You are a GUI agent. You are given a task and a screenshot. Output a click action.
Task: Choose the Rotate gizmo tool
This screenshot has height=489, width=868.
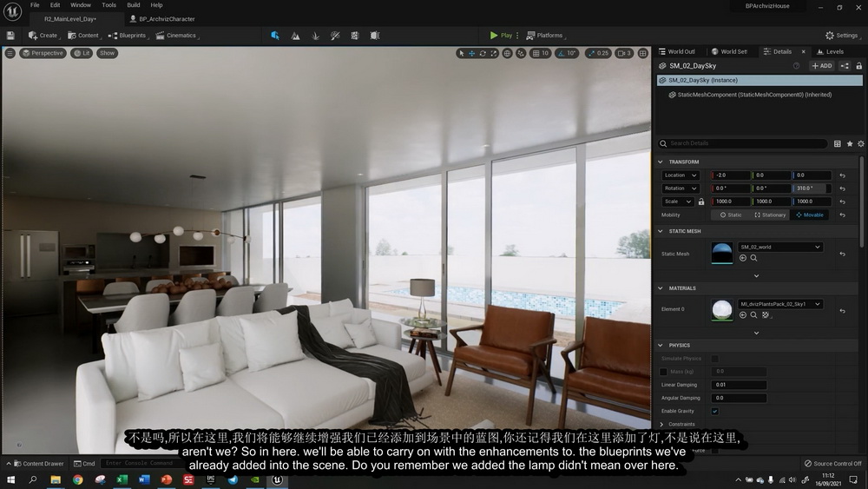coord(483,53)
